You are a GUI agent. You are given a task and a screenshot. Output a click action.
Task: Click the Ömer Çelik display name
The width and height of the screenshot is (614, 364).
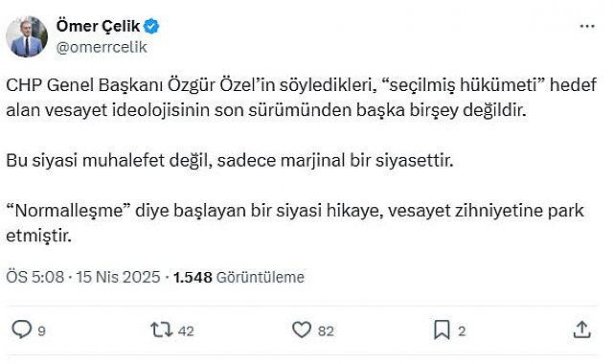point(98,26)
